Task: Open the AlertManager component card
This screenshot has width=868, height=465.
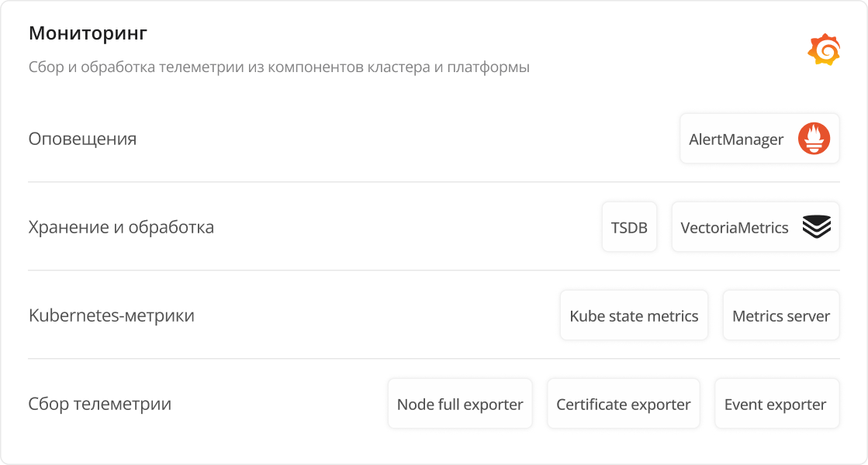Action: pyautogui.click(x=759, y=139)
